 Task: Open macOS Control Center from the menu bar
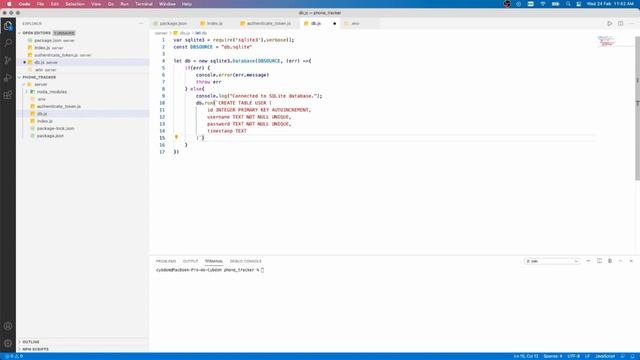pyautogui.click(x=579, y=4)
